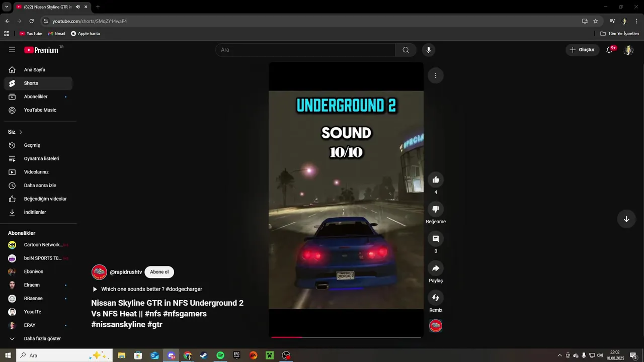Mute the tab via speaker icon

tap(77, 7)
